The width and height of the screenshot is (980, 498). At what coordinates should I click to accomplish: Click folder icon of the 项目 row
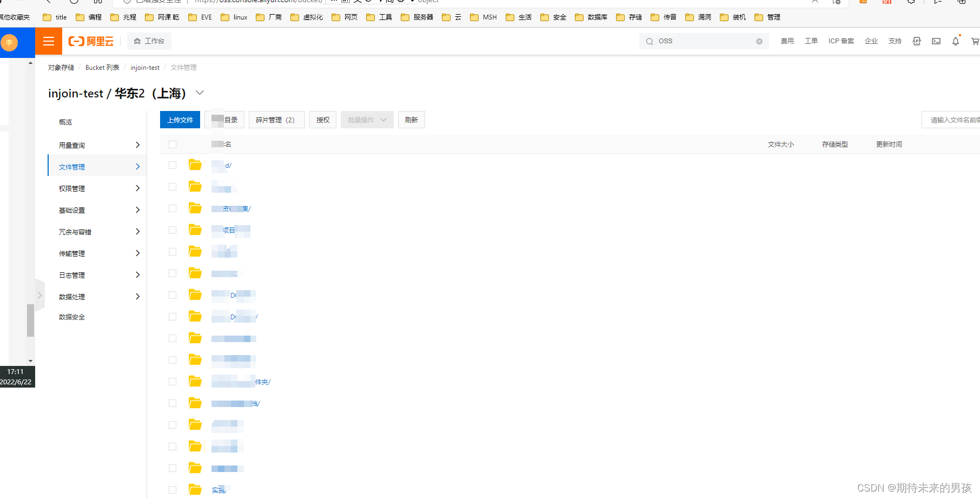(195, 230)
